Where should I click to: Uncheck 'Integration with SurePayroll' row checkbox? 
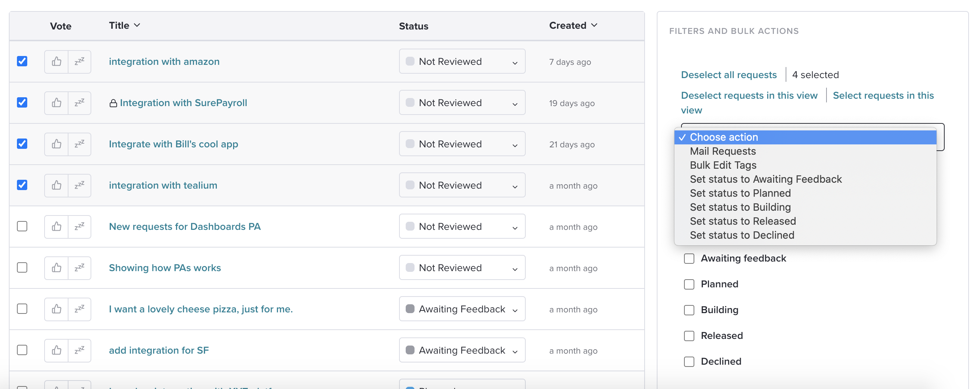(22, 102)
